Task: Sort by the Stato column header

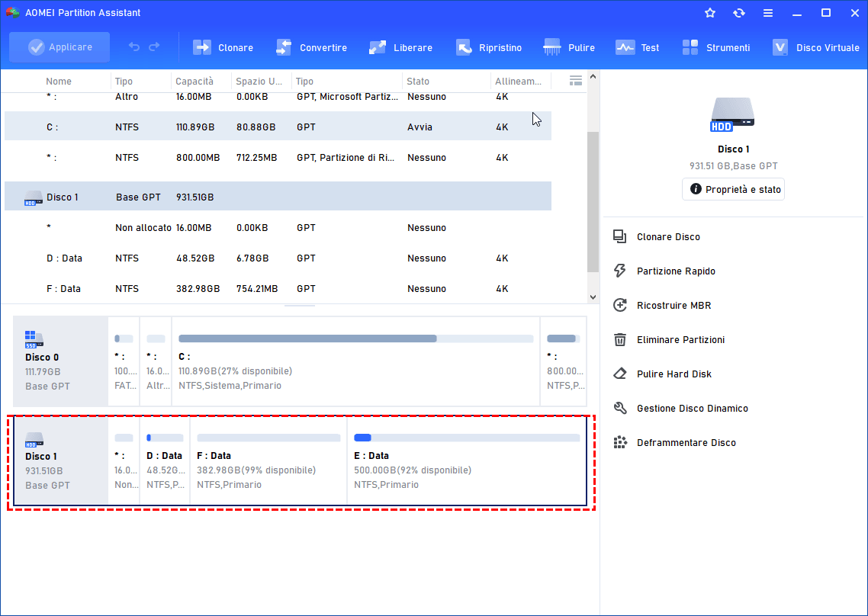Action: point(418,82)
